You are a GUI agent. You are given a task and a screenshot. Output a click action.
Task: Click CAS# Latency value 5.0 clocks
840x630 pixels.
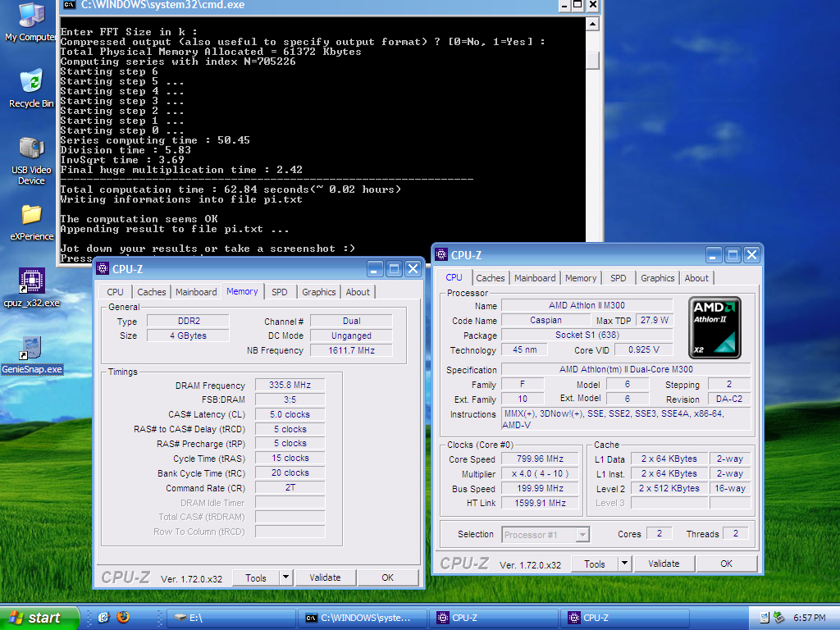[x=290, y=414]
